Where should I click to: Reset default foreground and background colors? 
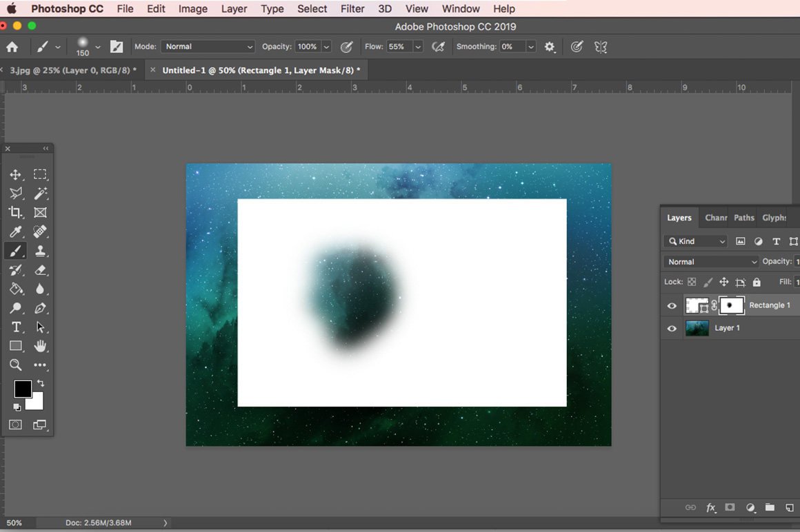17,407
